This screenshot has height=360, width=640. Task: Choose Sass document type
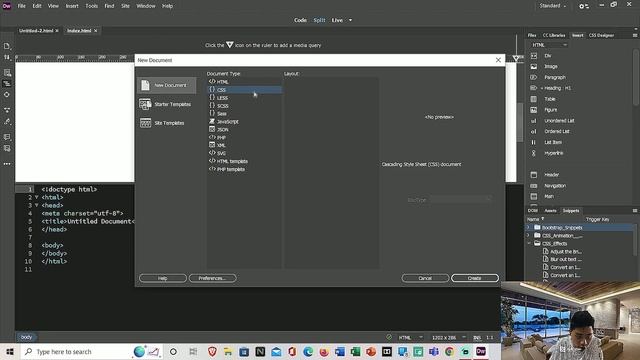click(x=244, y=113)
